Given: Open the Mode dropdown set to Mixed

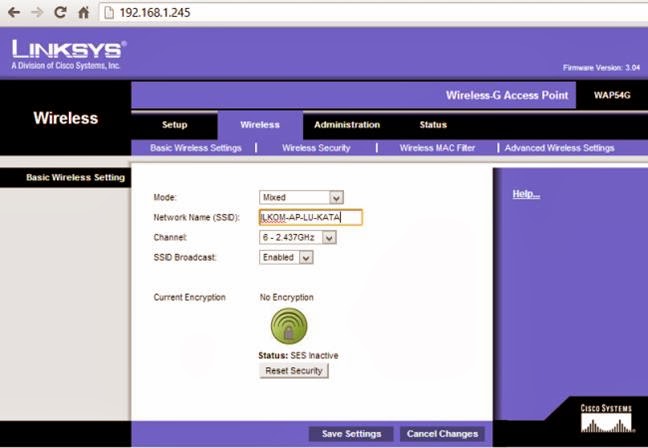Looking at the screenshot, I should point(301,197).
